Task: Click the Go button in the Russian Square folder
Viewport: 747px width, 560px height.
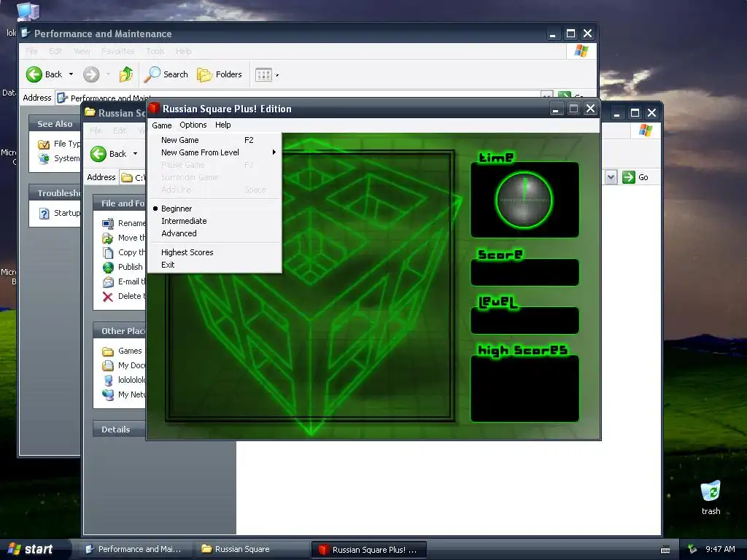Action: pyautogui.click(x=635, y=177)
